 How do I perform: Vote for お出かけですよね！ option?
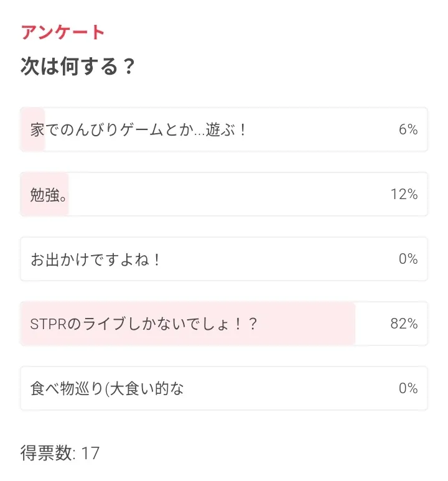[x=96, y=259]
